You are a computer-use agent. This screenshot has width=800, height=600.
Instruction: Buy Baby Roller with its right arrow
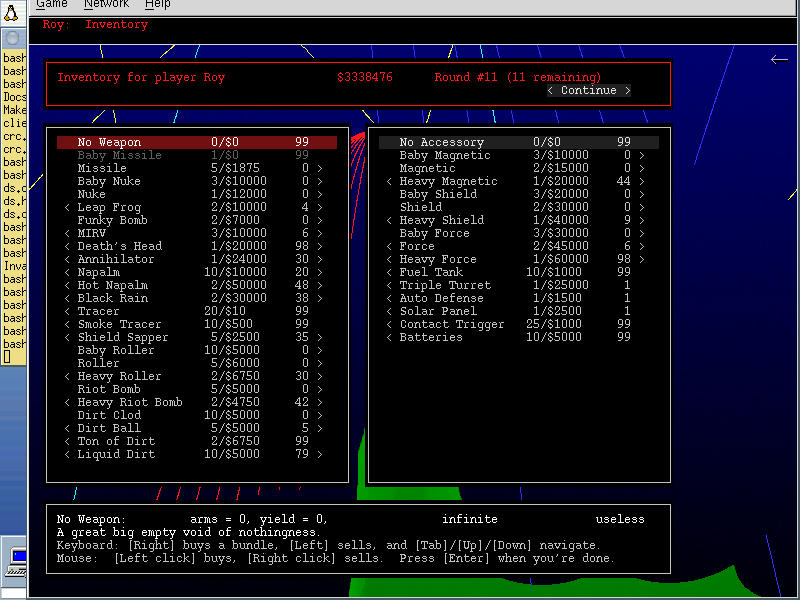320,351
